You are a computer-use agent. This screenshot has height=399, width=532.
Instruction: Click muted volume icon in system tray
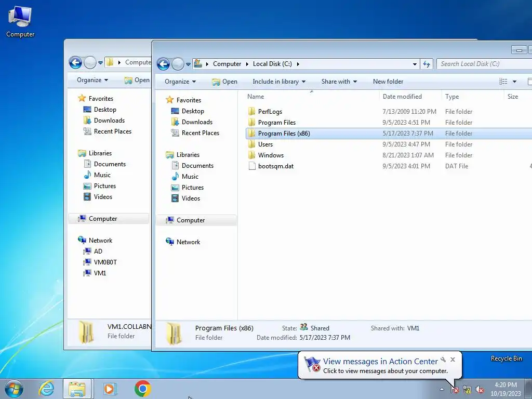[480, 390]
